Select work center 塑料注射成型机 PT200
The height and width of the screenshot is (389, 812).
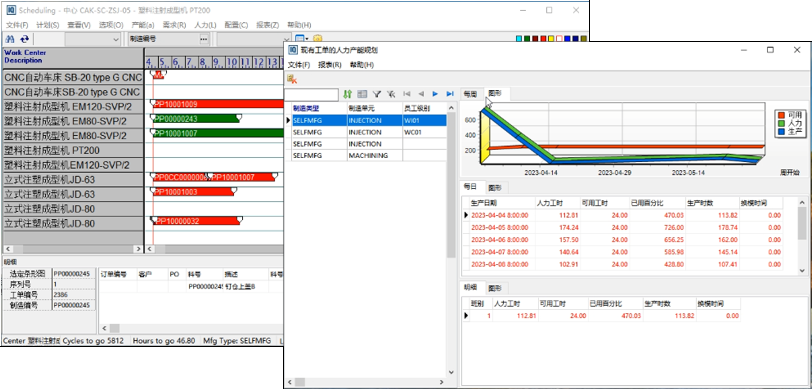point(72,151)
